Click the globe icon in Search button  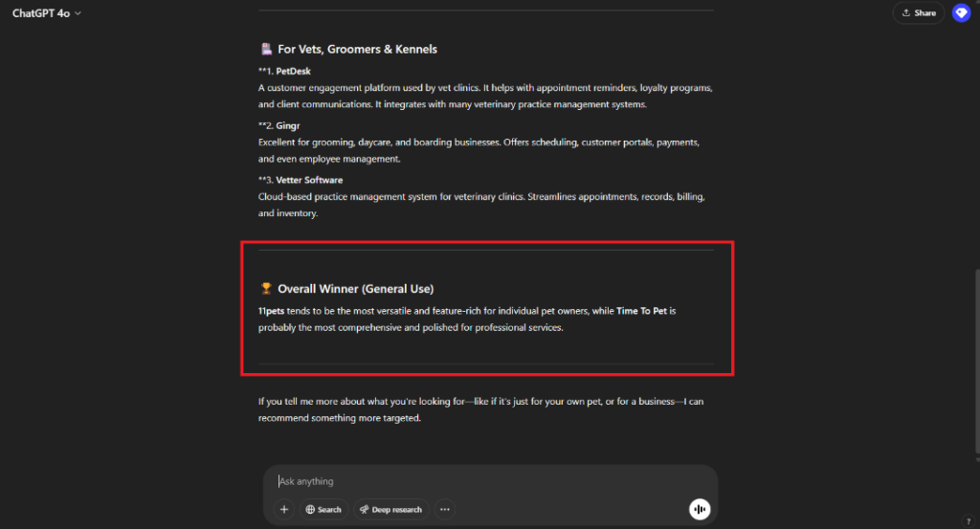tap(310, 510)
